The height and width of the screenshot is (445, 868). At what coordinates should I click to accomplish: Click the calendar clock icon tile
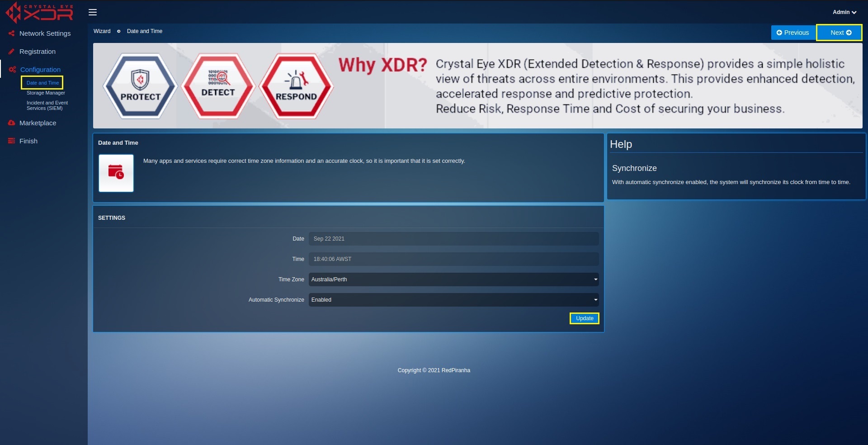[116, 173]
